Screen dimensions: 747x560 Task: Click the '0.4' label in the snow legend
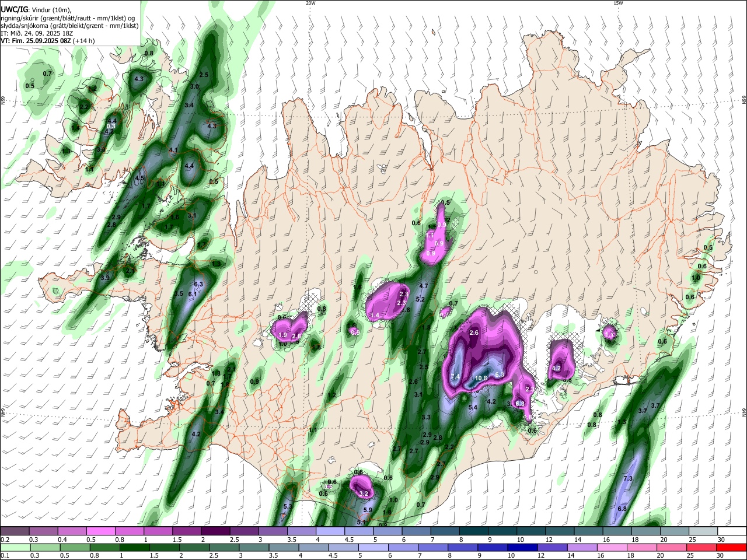[62, 540]
